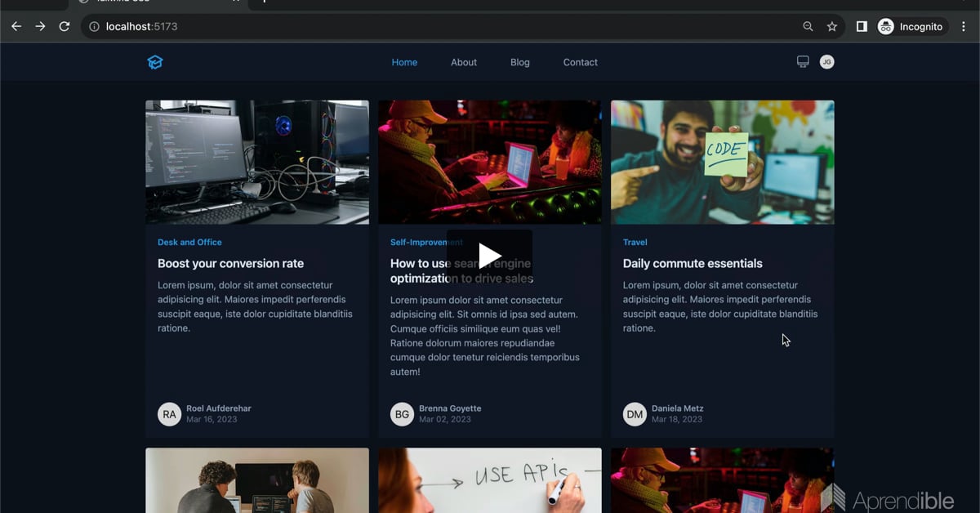Click the site logo in the navbar
This screenshot has height=513, width=980.
[155, 62]
